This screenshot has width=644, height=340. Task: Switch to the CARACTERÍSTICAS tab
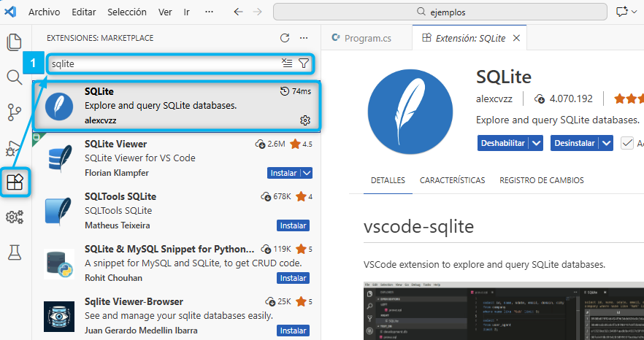click(x=452, y=179)
